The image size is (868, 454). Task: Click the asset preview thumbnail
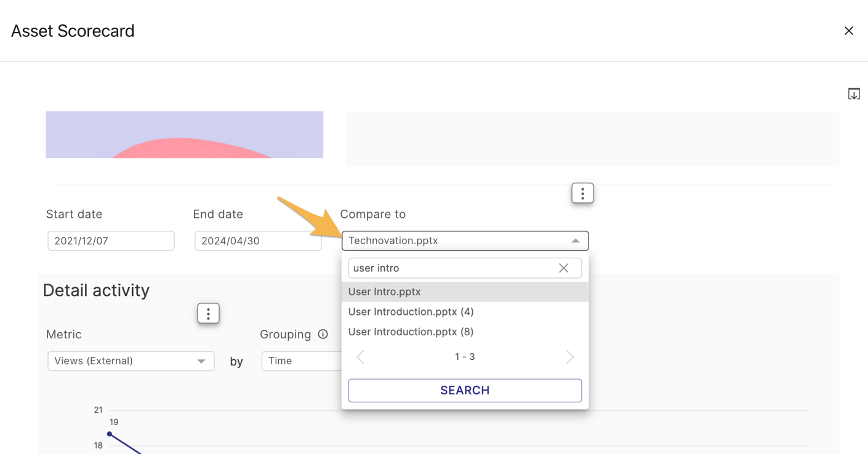(x=184, y=135)
